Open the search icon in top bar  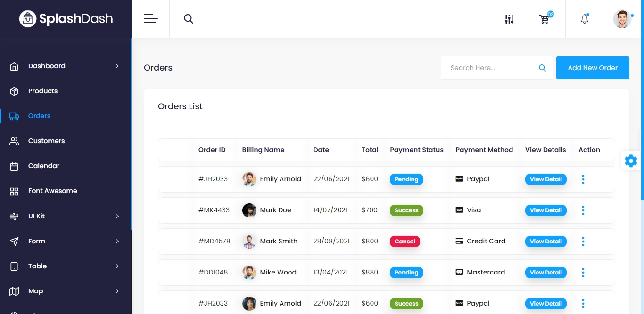tap(189, 19)
